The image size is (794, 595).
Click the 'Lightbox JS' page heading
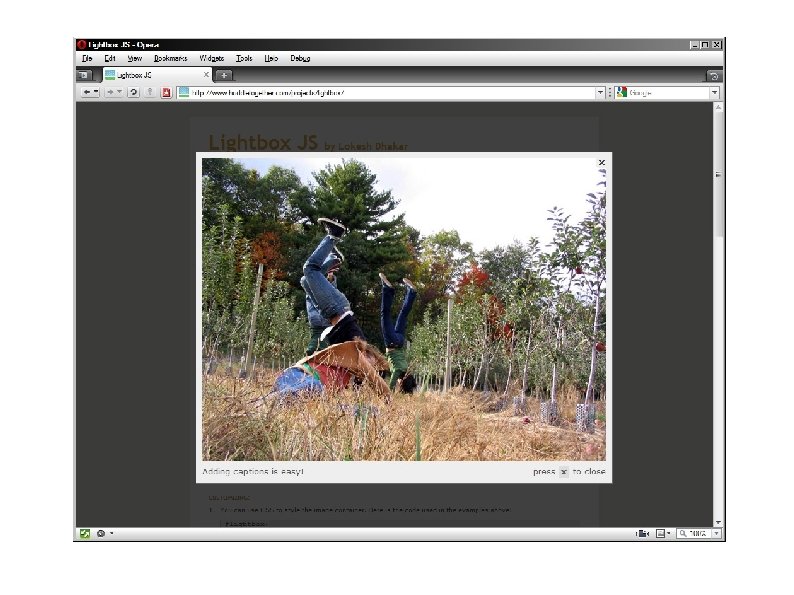click(x=263, y=142)
